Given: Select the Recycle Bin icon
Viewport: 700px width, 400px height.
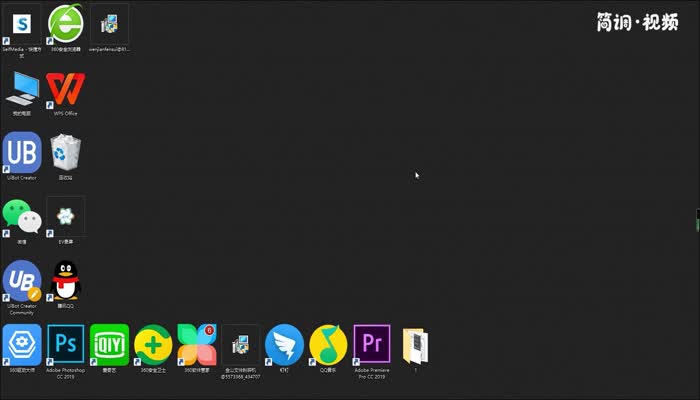Looking at the screenshot, I should click(66, 153).
